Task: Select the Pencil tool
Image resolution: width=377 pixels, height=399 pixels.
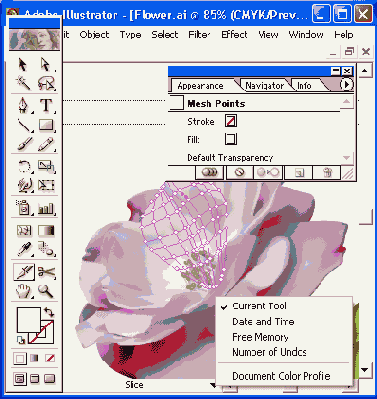Action: coord(46,144)
